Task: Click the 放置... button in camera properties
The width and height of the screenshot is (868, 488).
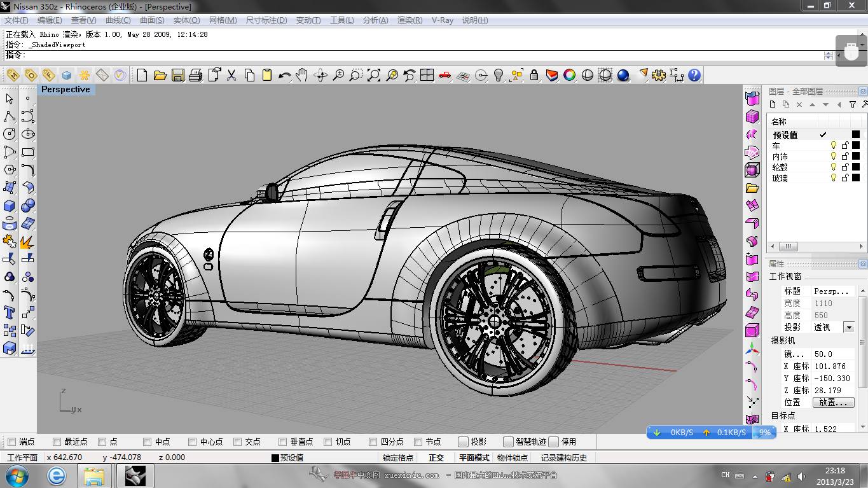Action: point(834,403)
